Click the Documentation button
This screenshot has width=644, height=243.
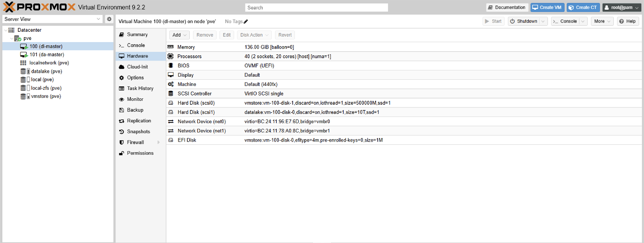pos(507,8)
